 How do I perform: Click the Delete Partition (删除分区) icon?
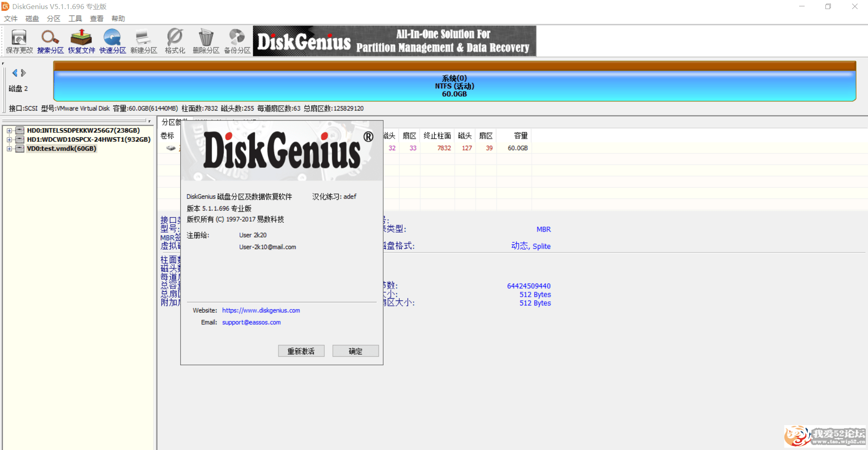206,41
